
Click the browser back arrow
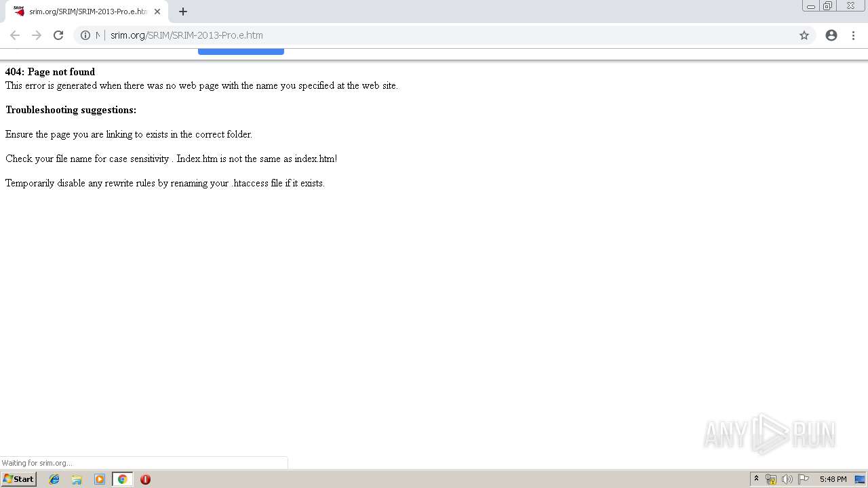pos(15,35)
